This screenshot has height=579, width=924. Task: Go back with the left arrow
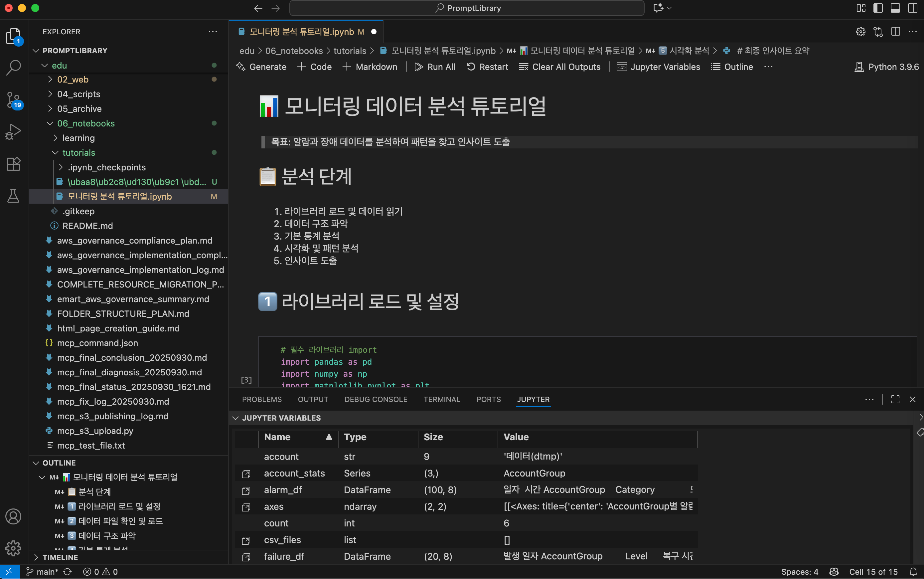(258, 8)
